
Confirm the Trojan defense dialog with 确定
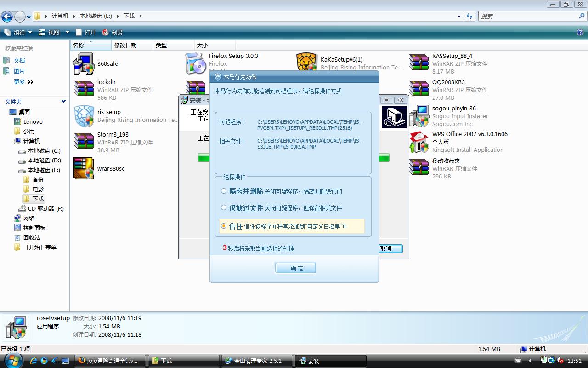(296, 268)
